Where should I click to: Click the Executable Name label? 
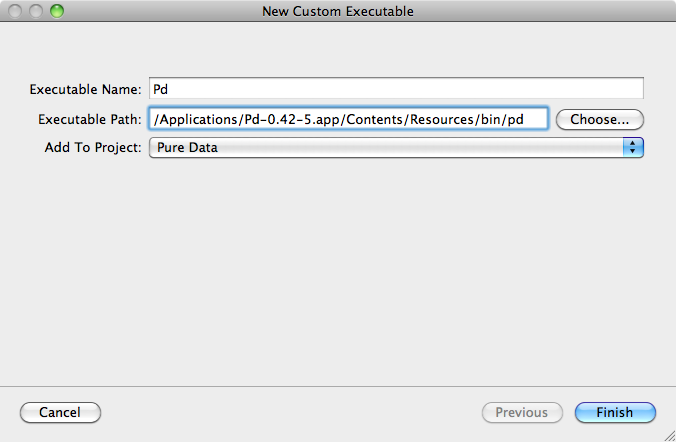85,89
